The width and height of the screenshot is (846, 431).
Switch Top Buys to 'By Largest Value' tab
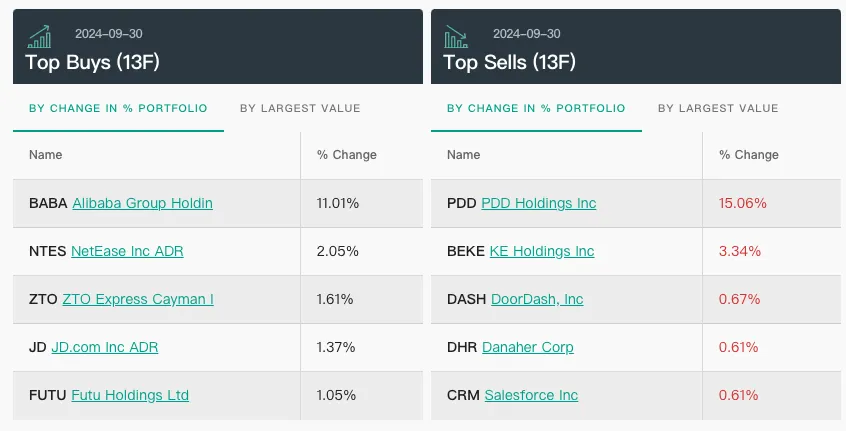(x=300, y=108)
